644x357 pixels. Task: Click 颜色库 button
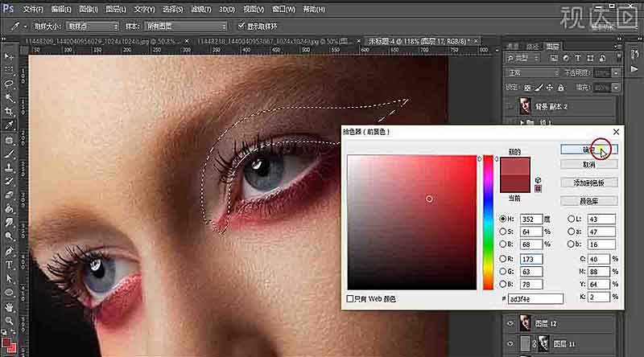pos(589,201)
